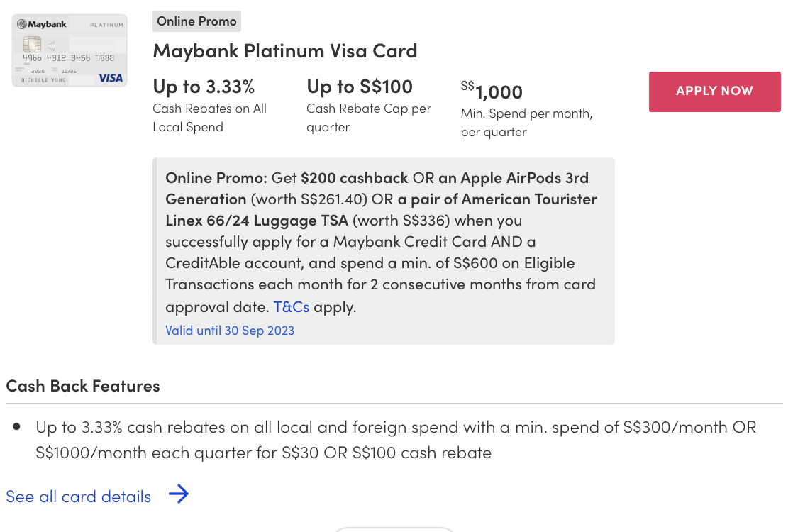Click the Maybank logo on the card image

(x=43, y=25)
